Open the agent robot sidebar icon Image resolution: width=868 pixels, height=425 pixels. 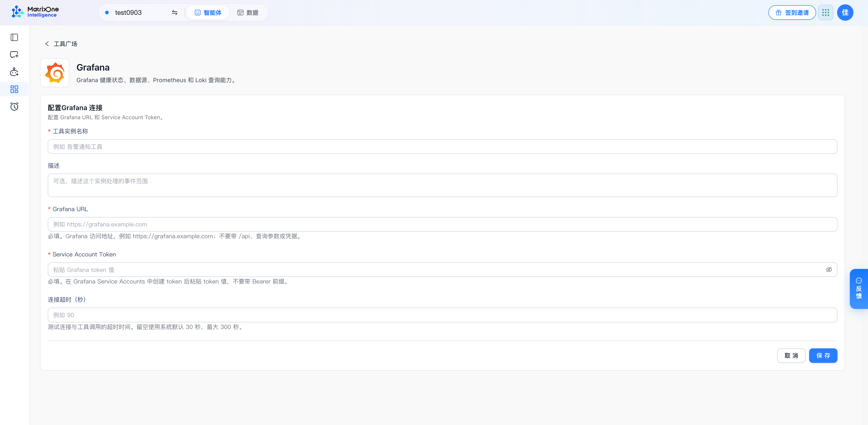pos(14,72)
